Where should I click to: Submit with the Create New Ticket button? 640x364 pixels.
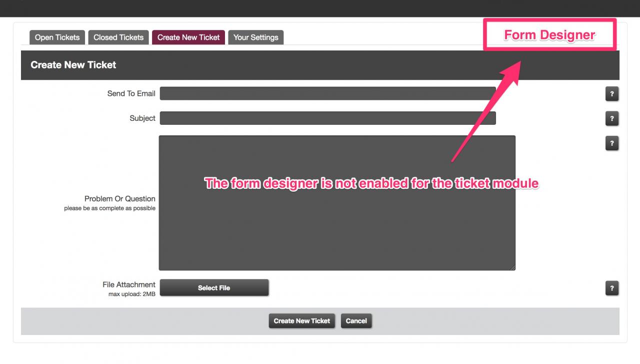tap(302, 321)
